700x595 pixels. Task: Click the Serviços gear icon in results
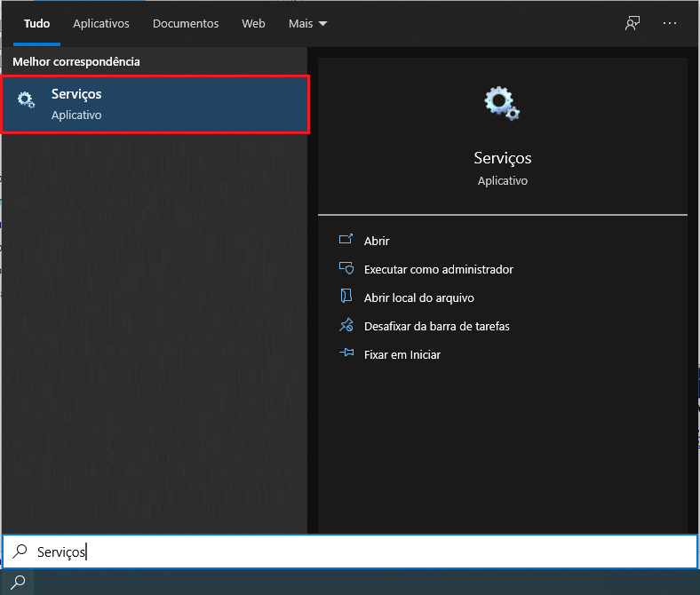click(x=27, y=101)
